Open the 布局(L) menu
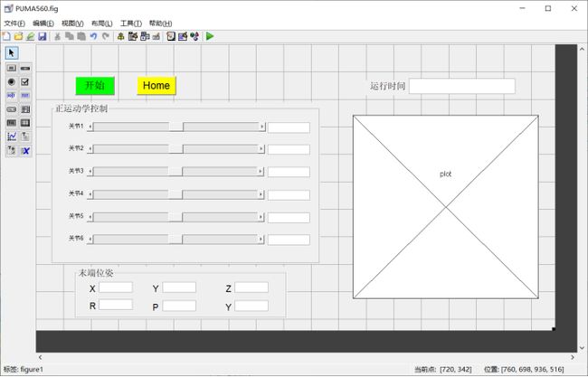 click(101, 24)
